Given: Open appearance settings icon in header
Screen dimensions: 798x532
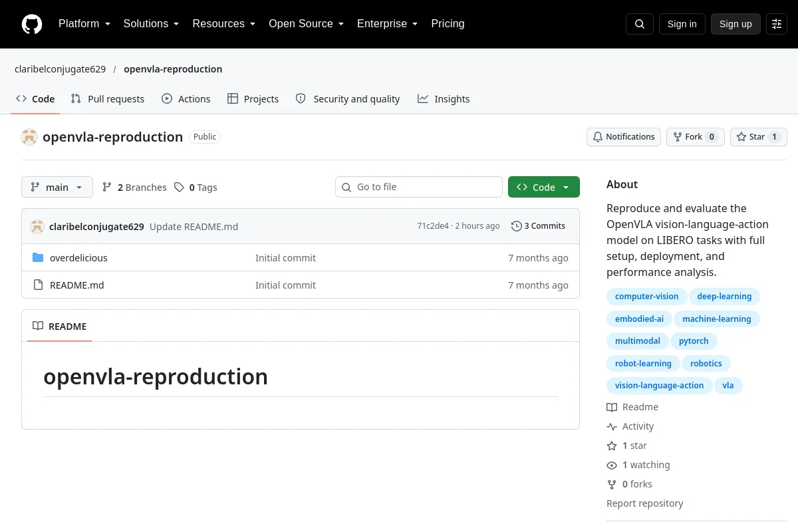Looking at the screenshot, I should tap(777, 24).
